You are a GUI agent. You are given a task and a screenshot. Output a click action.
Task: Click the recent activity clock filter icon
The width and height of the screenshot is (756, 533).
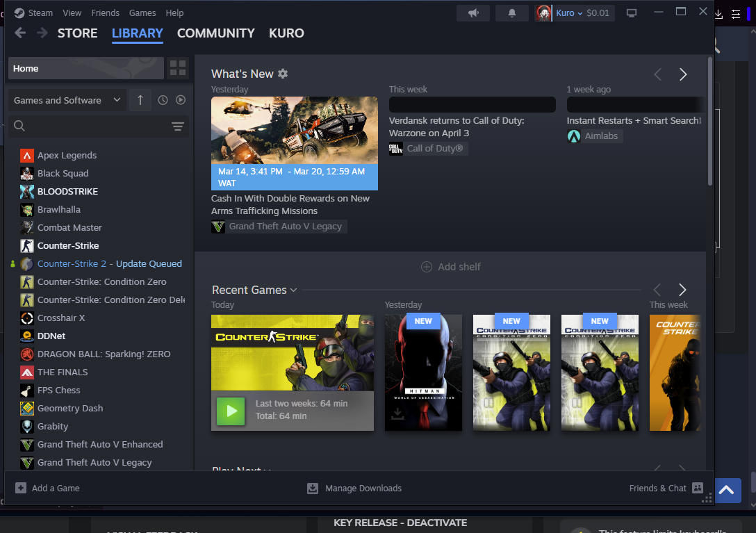[x=163, y=100]
